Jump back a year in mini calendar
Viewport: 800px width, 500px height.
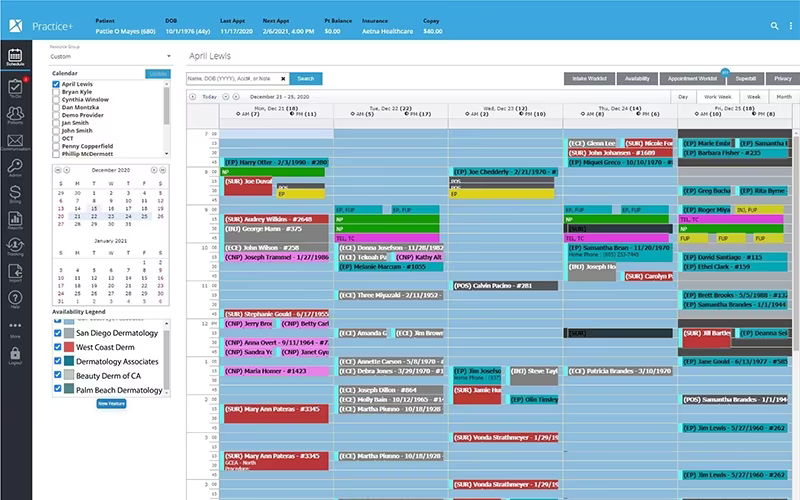click(58, 170)
